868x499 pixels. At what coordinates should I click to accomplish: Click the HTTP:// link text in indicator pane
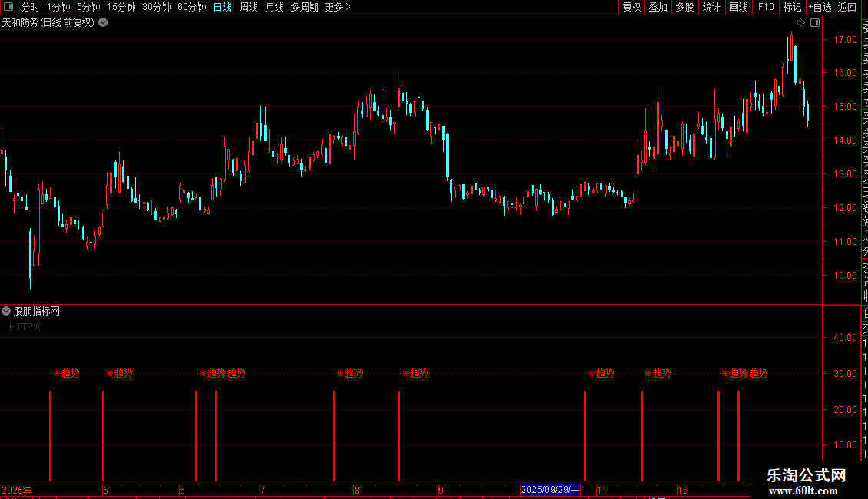click(25, 327)
